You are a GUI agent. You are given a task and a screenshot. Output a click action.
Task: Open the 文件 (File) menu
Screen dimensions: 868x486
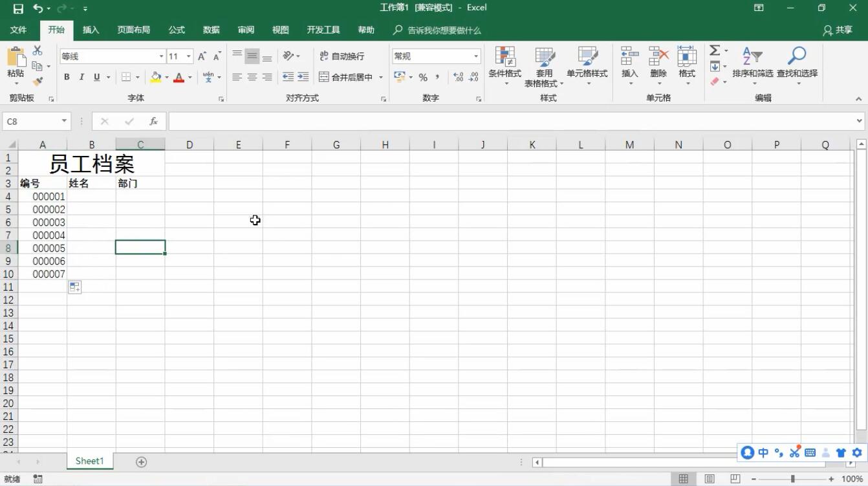(x=18, y=30)
